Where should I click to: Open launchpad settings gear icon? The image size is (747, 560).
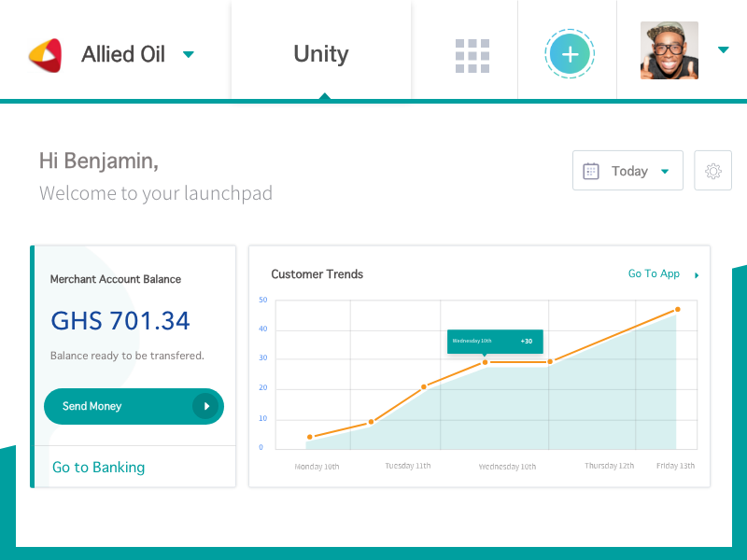[x=712, y=171]
